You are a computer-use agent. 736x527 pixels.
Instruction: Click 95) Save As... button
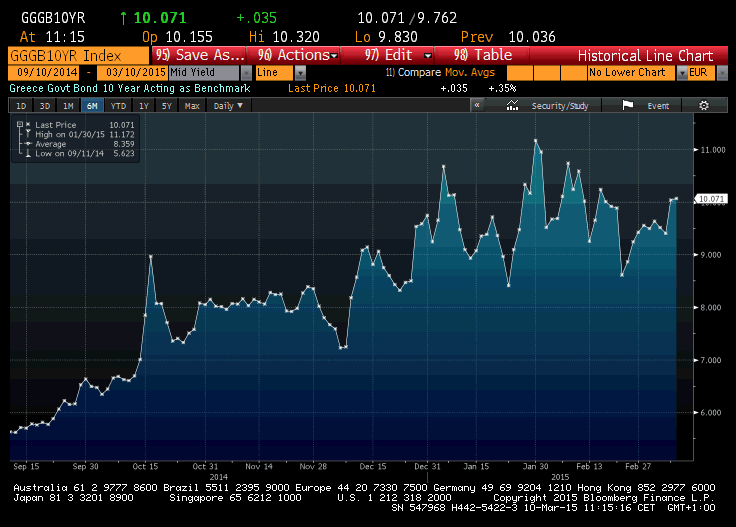coord(199,55)
